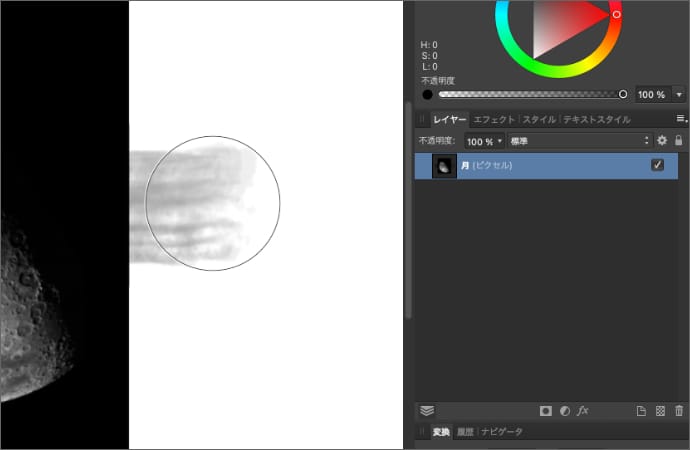Open the テキストスタイル tab
The image size is (690, 450).
pos(597,119)
